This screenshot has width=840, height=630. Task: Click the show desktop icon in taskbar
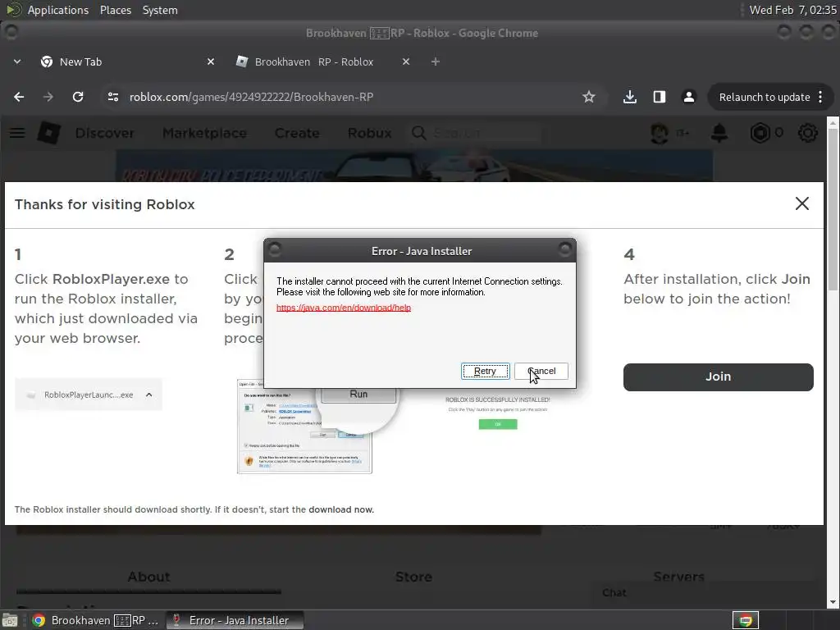click(10, 620)
